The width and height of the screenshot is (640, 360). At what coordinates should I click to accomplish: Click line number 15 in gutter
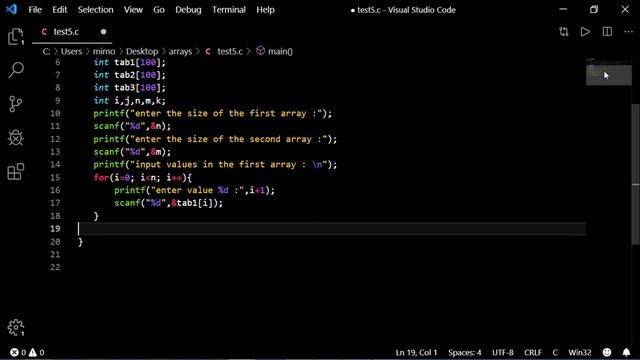[55, 178]
